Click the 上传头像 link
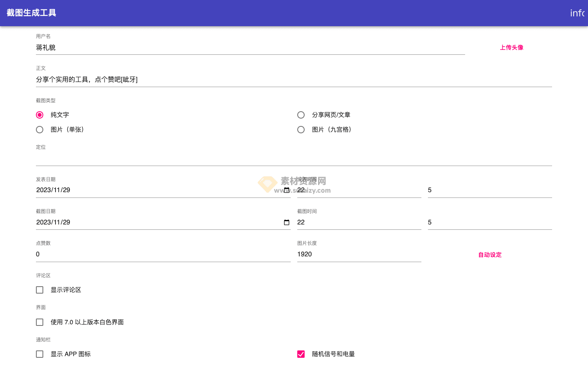 [511, 47]
